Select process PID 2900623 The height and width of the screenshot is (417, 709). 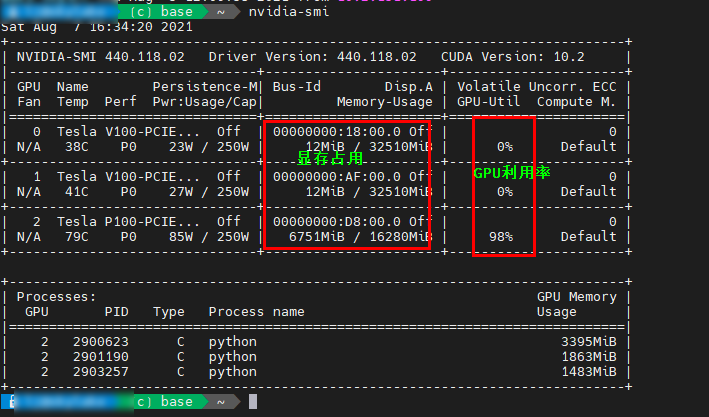(101, 341)
